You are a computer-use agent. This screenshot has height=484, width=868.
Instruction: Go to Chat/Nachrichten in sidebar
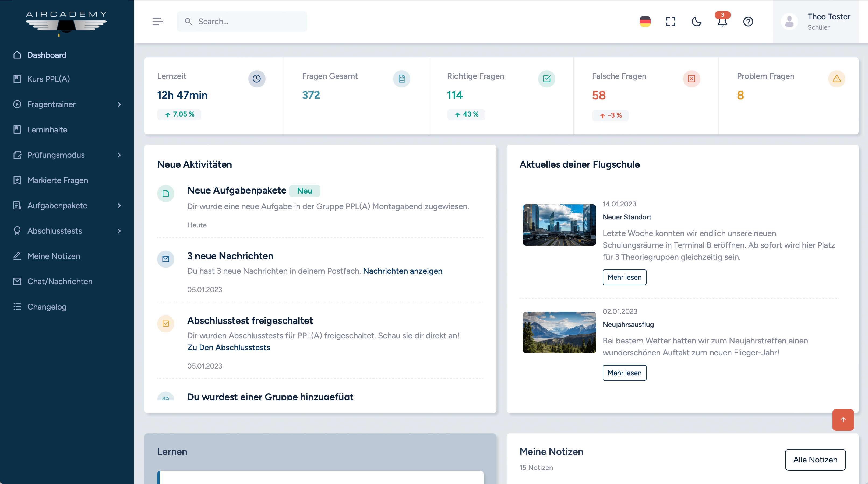pos(60,281)
